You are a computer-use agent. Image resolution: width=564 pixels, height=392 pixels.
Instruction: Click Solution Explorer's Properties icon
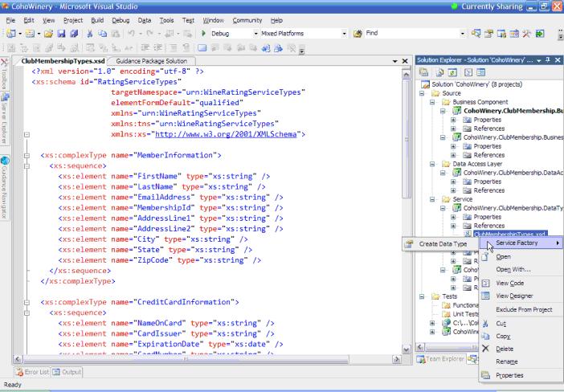pyautogui.click(x=423, y=72)
